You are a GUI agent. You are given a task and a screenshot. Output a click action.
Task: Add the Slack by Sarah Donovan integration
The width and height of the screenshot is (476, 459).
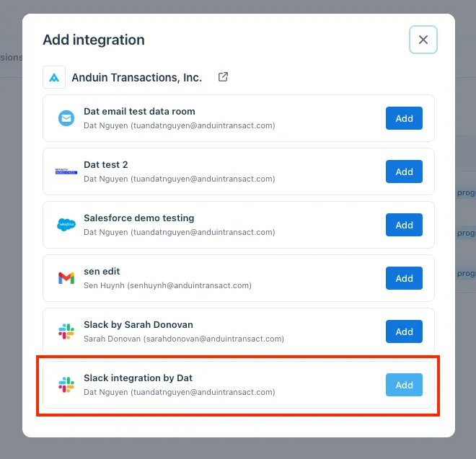[404, 331]
